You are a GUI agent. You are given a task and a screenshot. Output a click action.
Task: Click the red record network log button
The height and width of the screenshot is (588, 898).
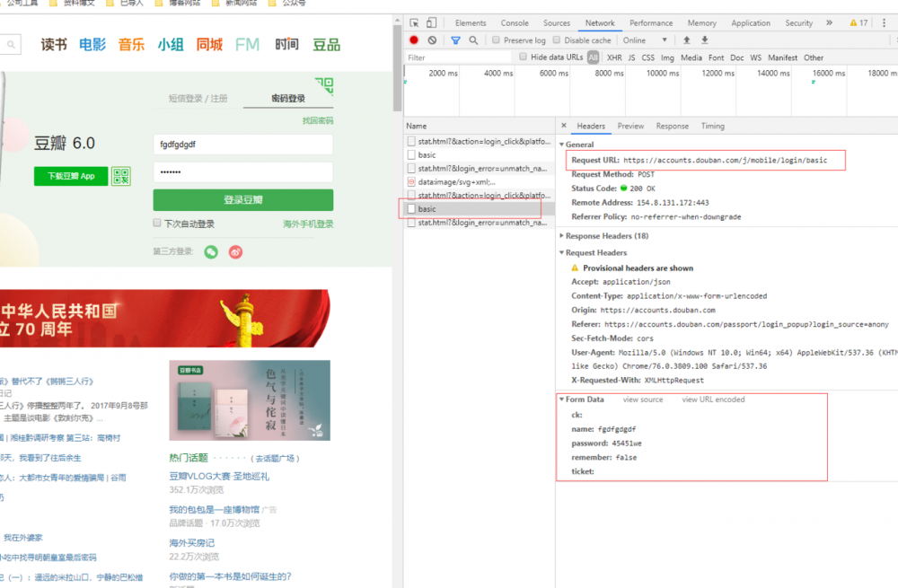tap(412, 40)
